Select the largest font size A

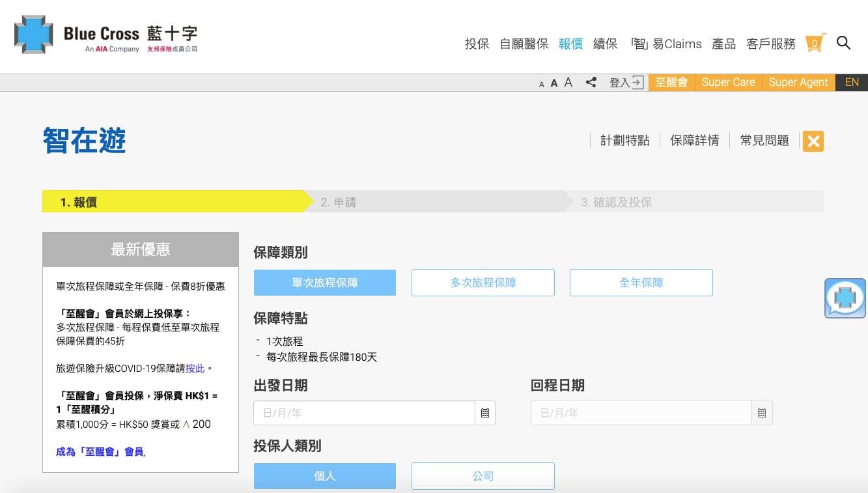point(568,82)
